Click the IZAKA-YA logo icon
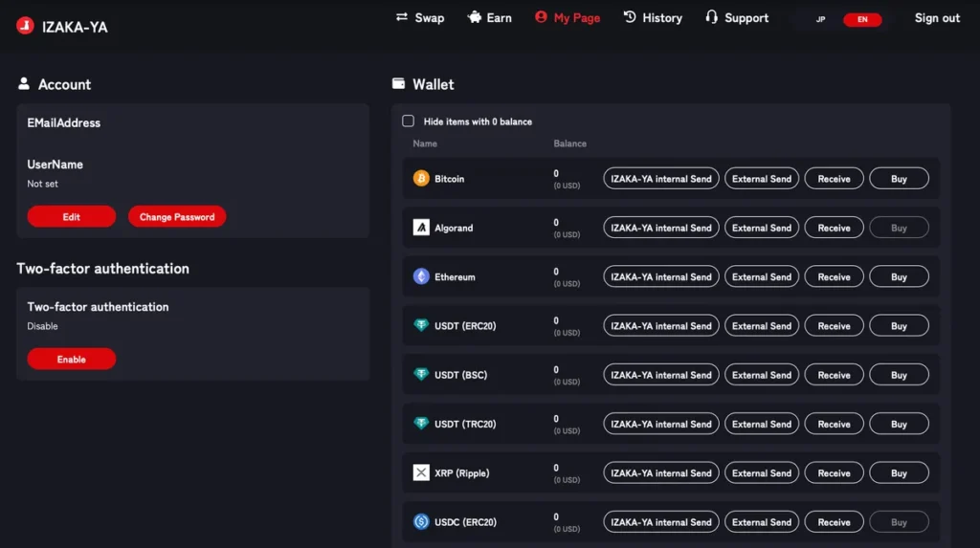Image resolution: width=980 pixels, height=548 pixels. 25,26
